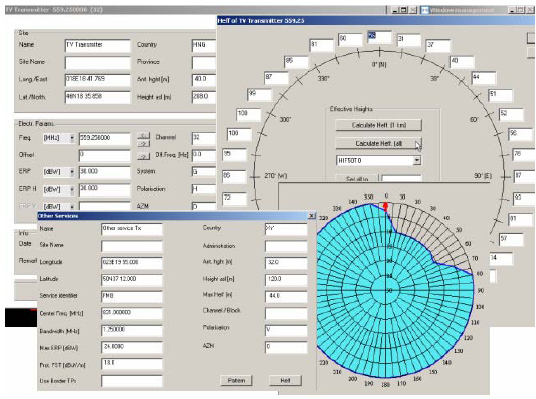Open the ERP H unit dBW dropdown
Screen dimensions: 536x399
click(x=72, y=189)
